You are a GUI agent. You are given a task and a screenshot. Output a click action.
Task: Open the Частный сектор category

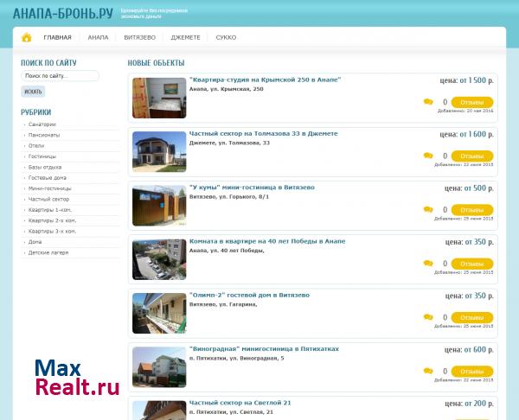48,199
